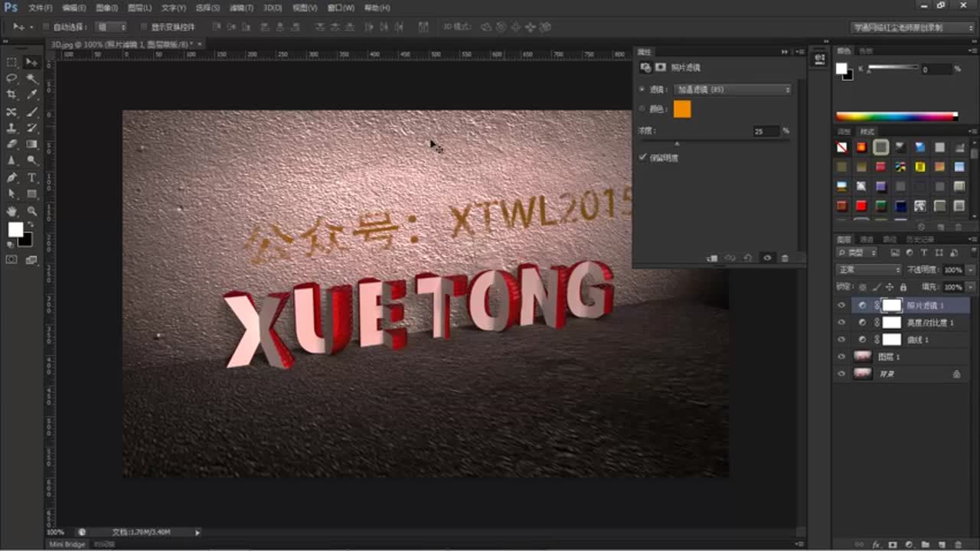Open the layer blend mode dropdown 正常
The width and height of the screenshot is (980, 551).
pos(869,270)
